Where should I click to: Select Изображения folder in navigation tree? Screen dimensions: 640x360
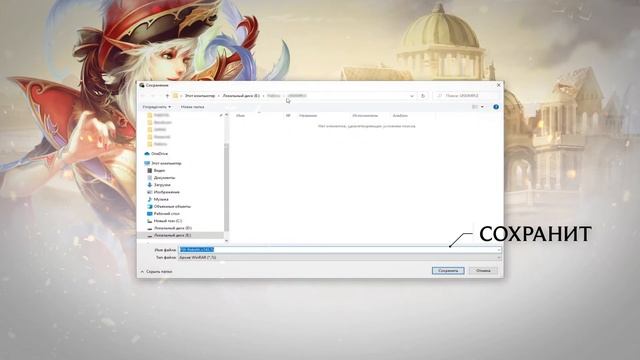tap(167, 192)
